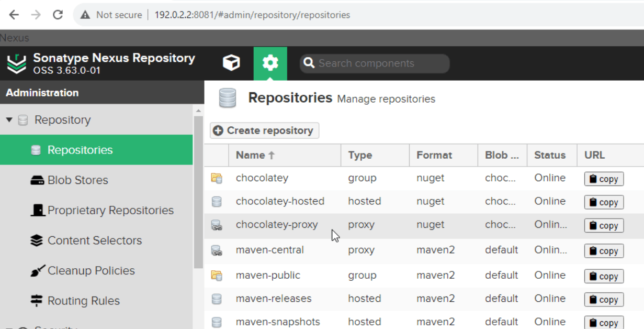Screen dimensions: 644x329
Task: Click the Create repository button
Action: (x=264, y=130)
